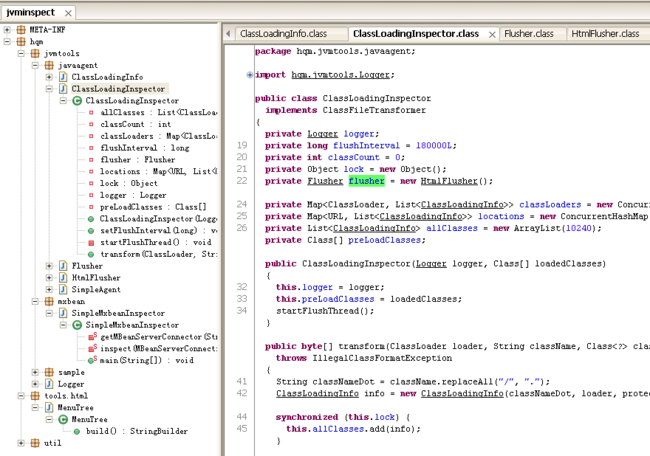Click the highlighted flusher field name
The width and height of the screenshot is (650, 456).
(366, 181)
